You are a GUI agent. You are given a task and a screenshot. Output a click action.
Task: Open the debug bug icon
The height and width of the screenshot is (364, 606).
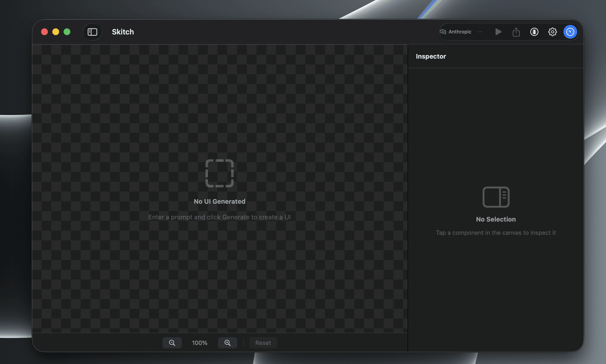(534, 32)
